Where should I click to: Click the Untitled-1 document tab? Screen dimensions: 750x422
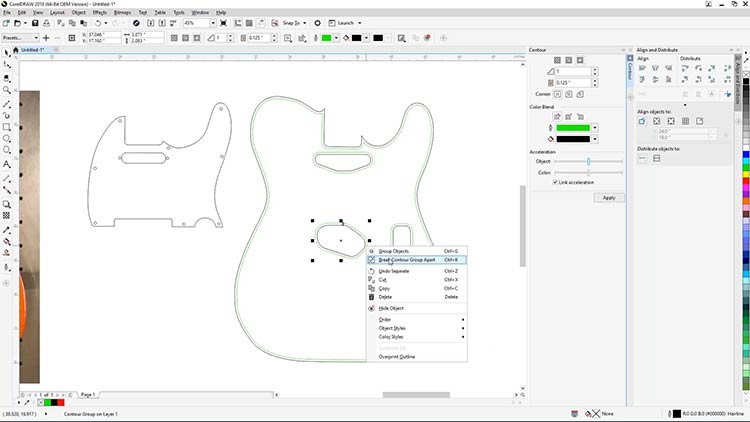click(x=33, y=50)
